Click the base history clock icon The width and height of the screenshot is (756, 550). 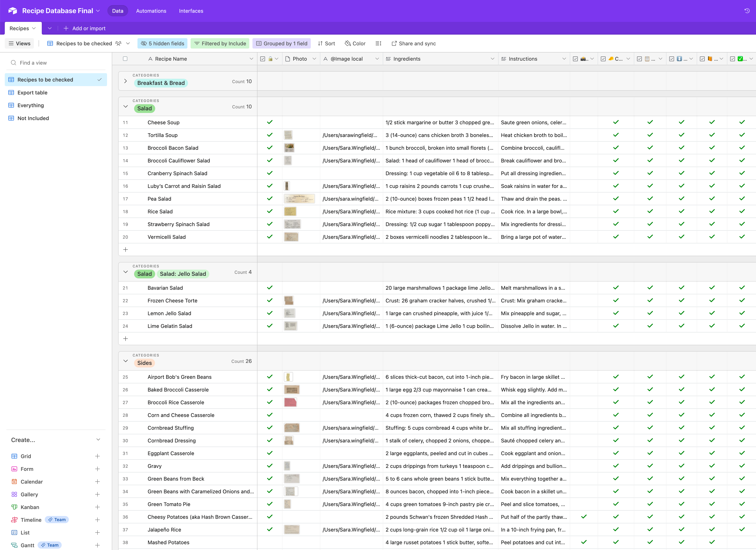tap(747, 11)
